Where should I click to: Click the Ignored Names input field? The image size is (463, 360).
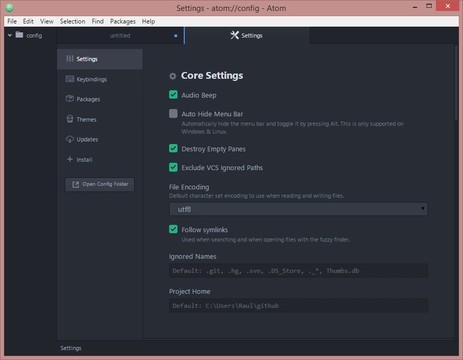[x=298, y=271]
